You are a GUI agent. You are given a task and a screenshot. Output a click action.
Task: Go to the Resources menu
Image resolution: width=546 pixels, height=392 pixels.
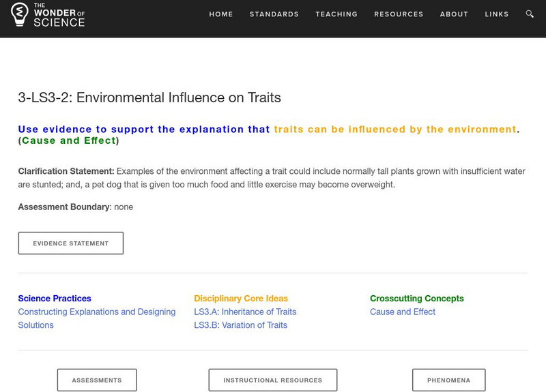point(399,14)
